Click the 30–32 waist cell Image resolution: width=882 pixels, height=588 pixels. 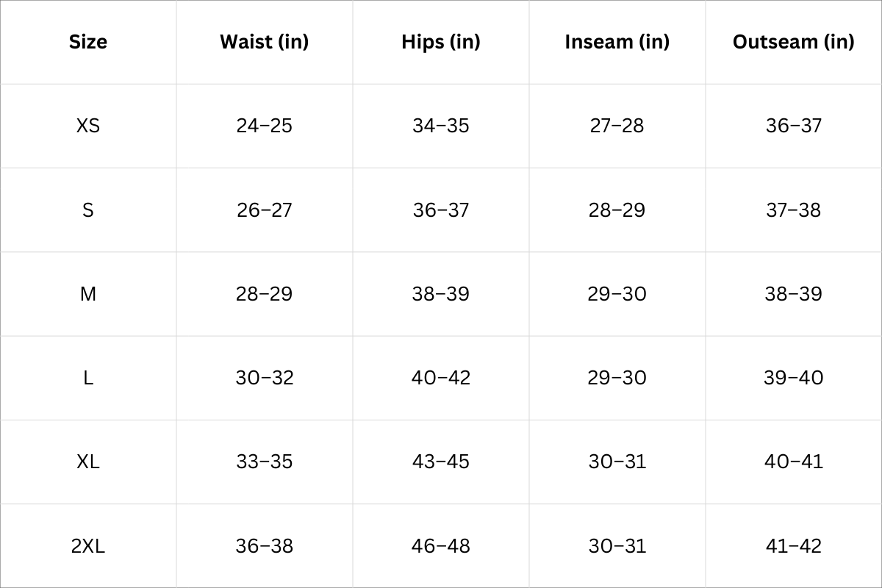[264, 378]
